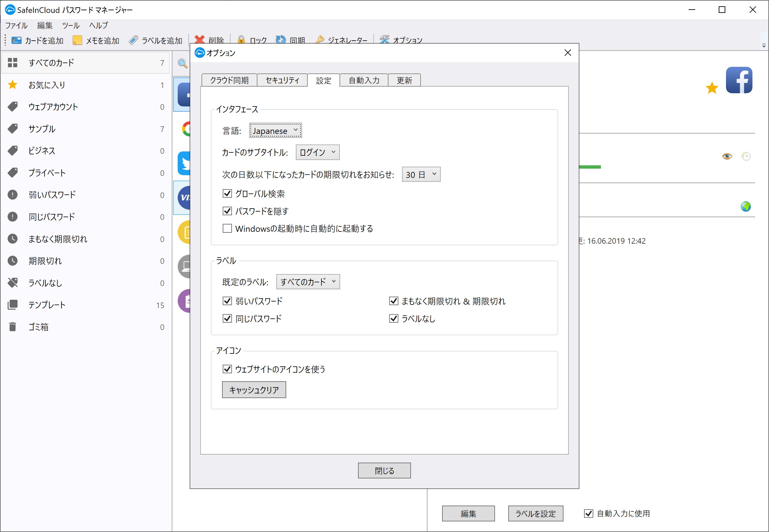Open Trash in the sidebar
The height and width of the screenshot is (532, 769).
[x=38, y=327]
